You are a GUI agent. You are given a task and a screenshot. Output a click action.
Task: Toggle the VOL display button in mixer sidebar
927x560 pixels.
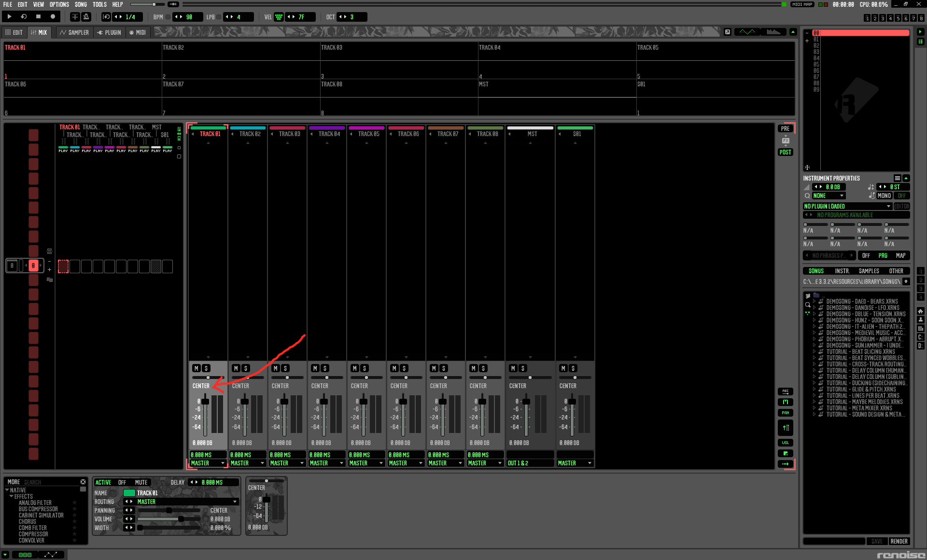786,443
